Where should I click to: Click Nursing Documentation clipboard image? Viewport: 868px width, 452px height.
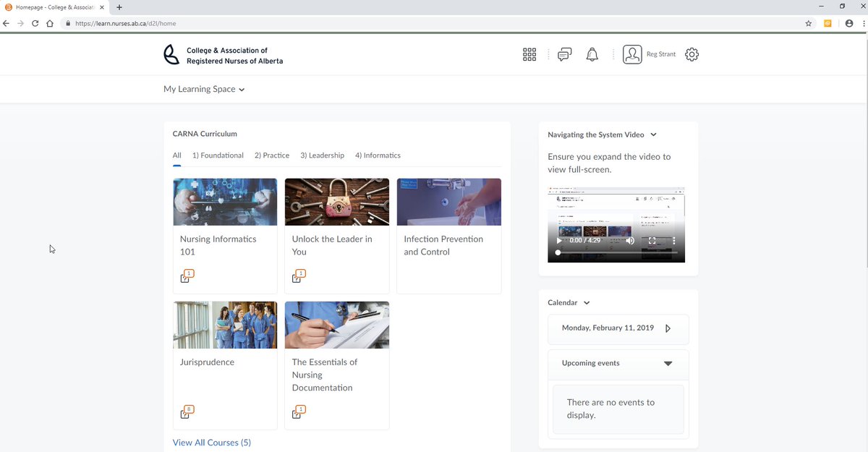pyautogui.click(x=337, y=325)
